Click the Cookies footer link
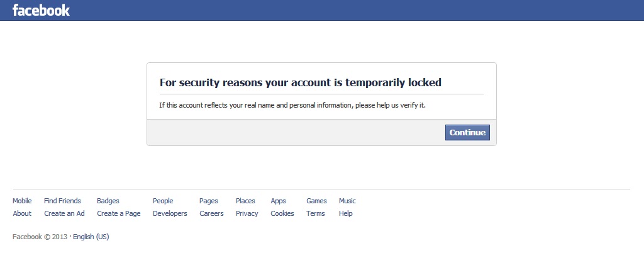This screenshot has width=644, height=253. 282,213
